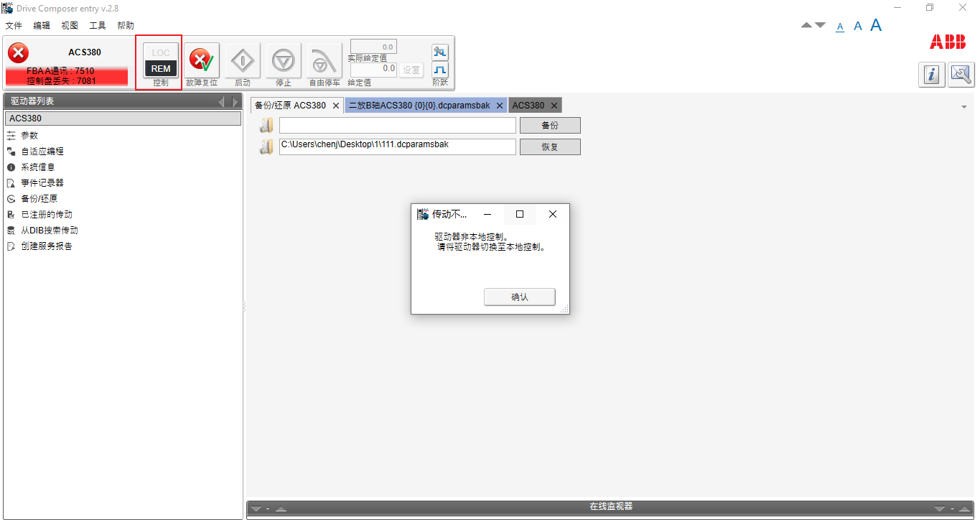Switch to the gray ACS380 tab

(x=528, y=106)
